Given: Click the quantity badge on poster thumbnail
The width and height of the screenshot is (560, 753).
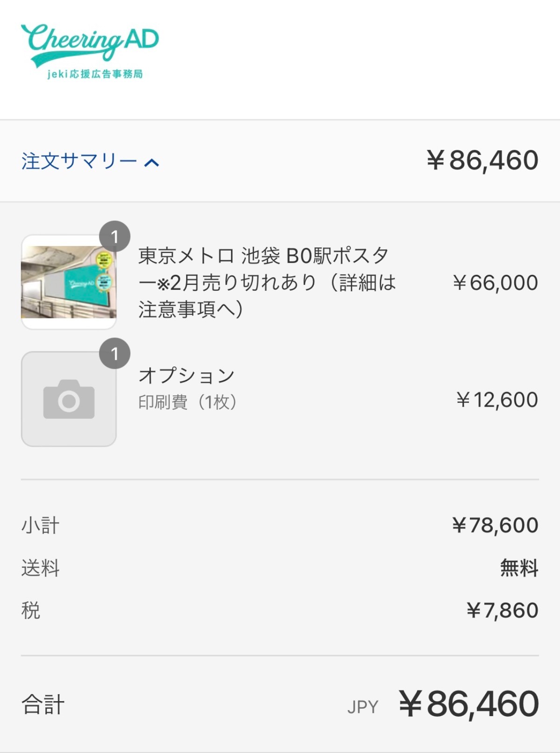Looking at the screenshot, I should [114, 237].
